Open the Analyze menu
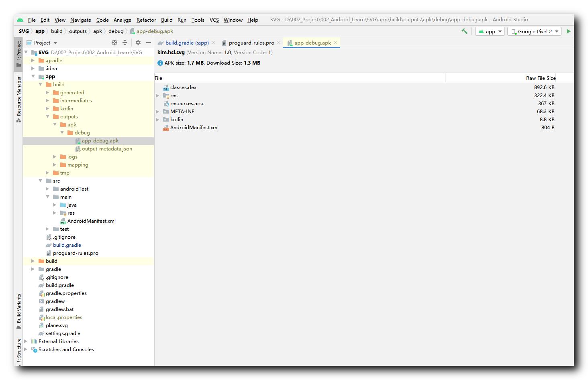The width and height of the screenshot is (588, 380). [x=122, y=20]
